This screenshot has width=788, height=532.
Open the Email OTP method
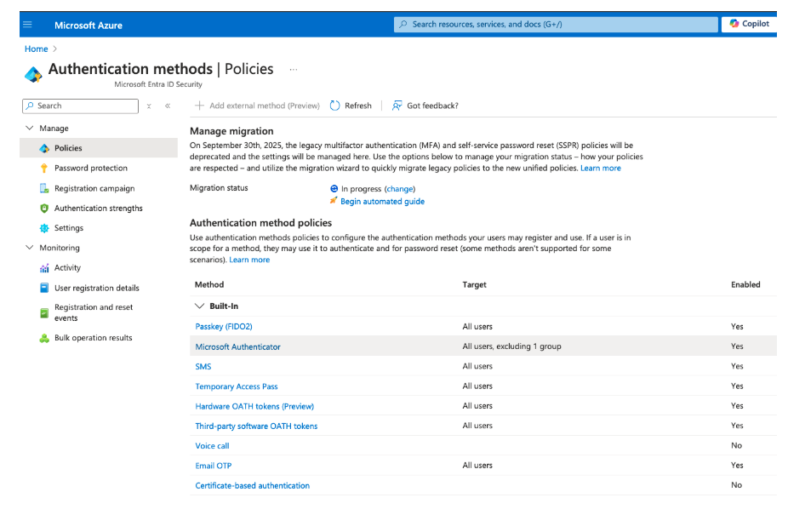click(x=213, y=466)
